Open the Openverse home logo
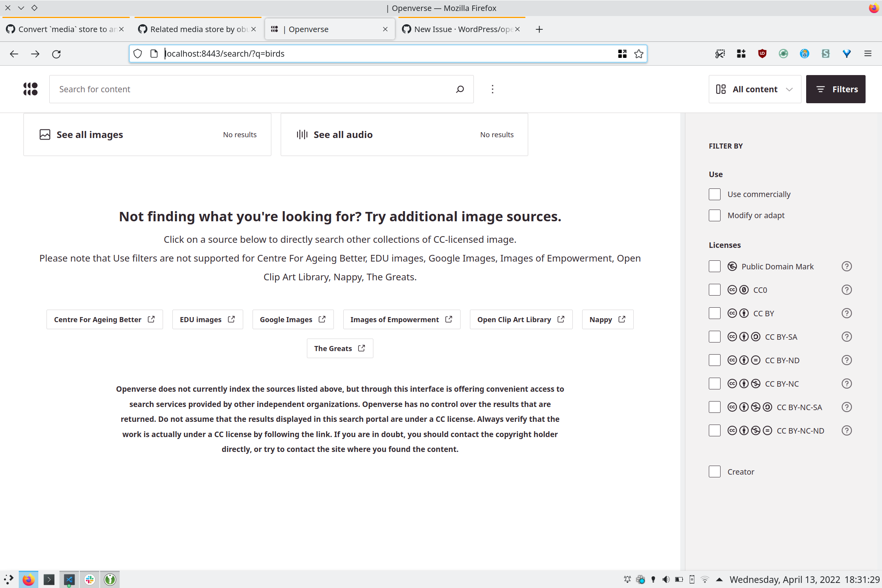The image size is (882, 588). [30, 89]
